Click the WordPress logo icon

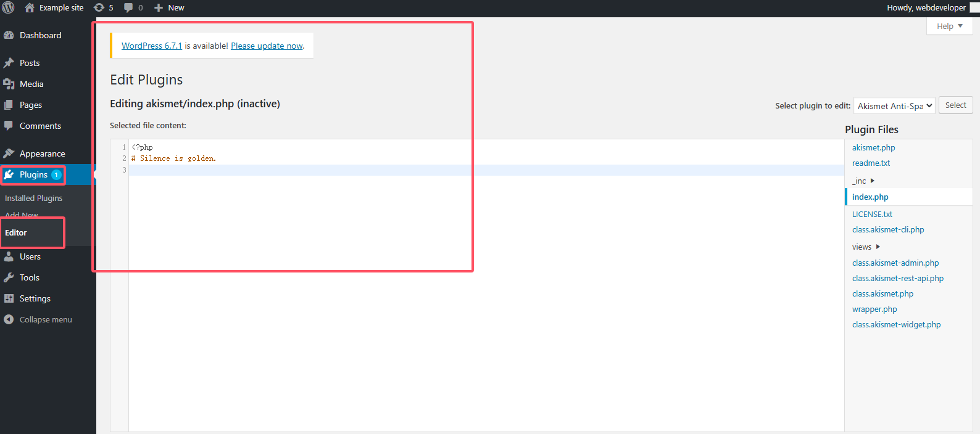[x=8, y=7]
